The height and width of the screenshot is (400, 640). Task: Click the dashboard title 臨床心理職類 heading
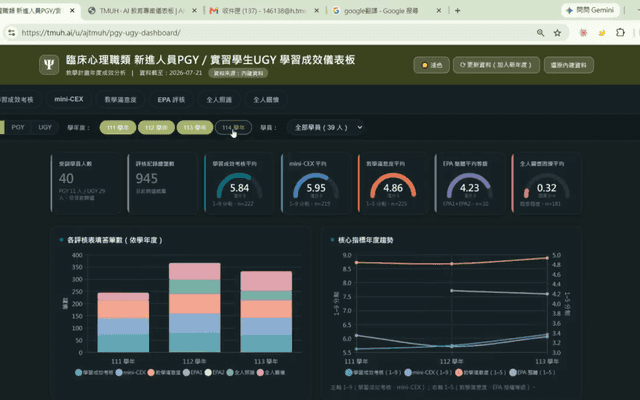[211, 60]
